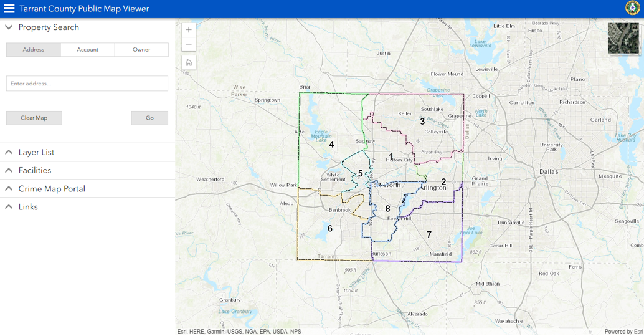Click the Clear Map button
The height and width of the screenshot is (336, 644).
[34, 118]
